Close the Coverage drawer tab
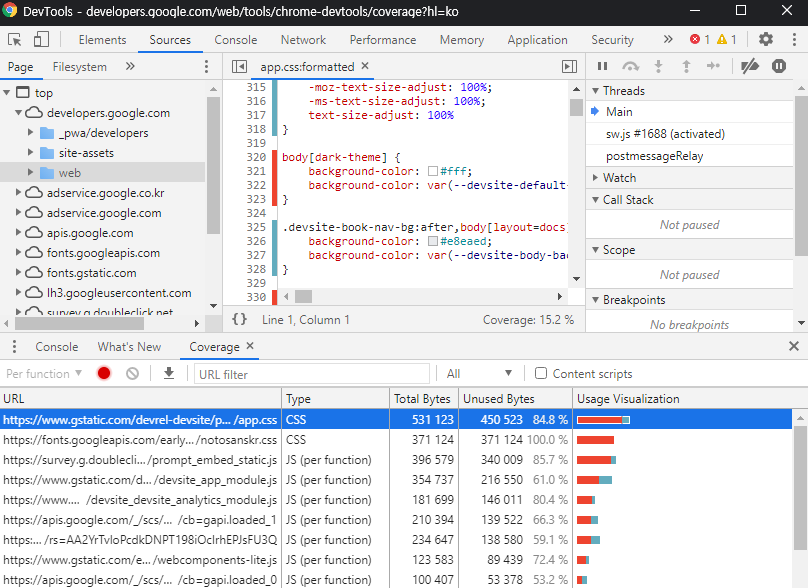This screenshot has height=588, width=808. [x=250, y=346]
